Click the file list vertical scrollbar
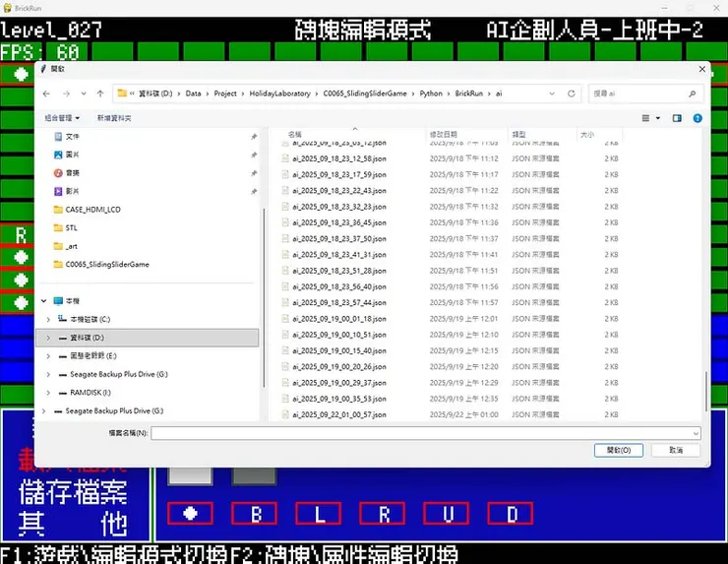The image size is (728, 564). point(706,391)
